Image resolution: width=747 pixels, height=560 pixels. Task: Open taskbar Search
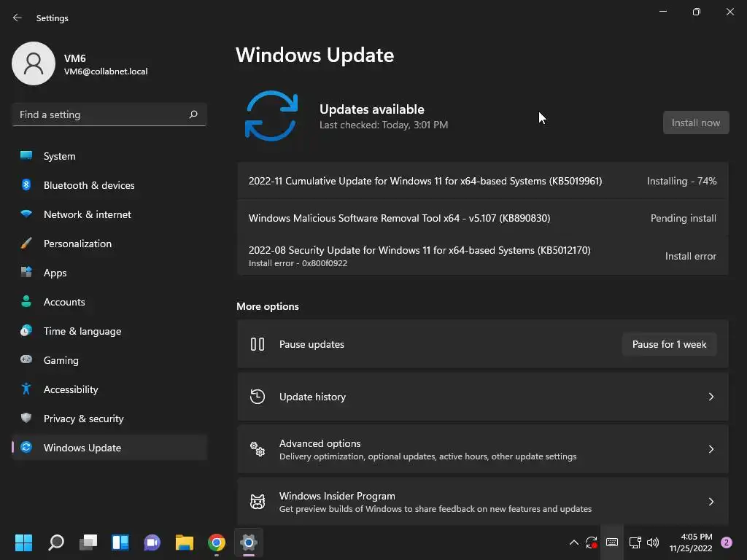pyautogui.click(x=55, y=542)
